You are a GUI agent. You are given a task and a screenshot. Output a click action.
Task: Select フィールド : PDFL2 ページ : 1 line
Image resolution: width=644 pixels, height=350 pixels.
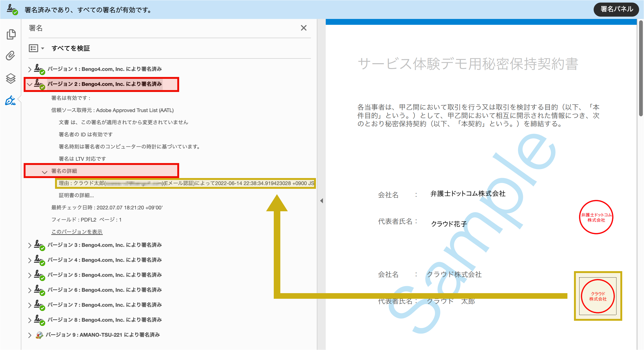[x=86, y=220]
